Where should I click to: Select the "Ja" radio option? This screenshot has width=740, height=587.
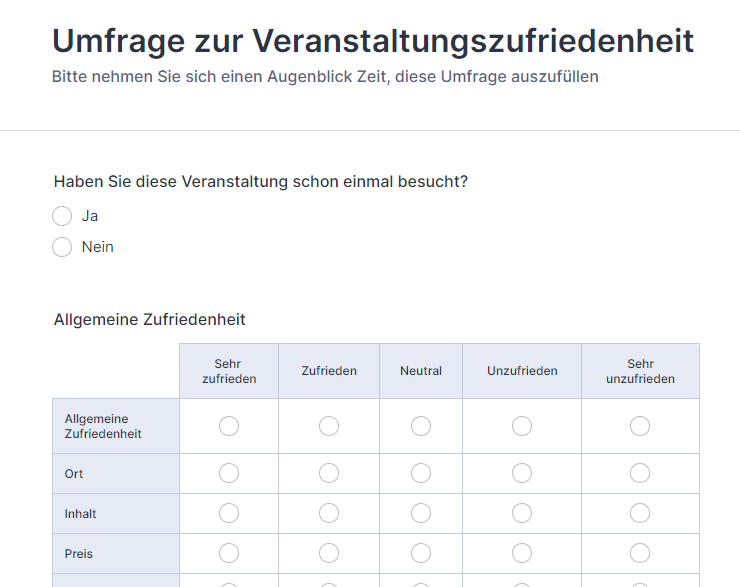(62, 216)
